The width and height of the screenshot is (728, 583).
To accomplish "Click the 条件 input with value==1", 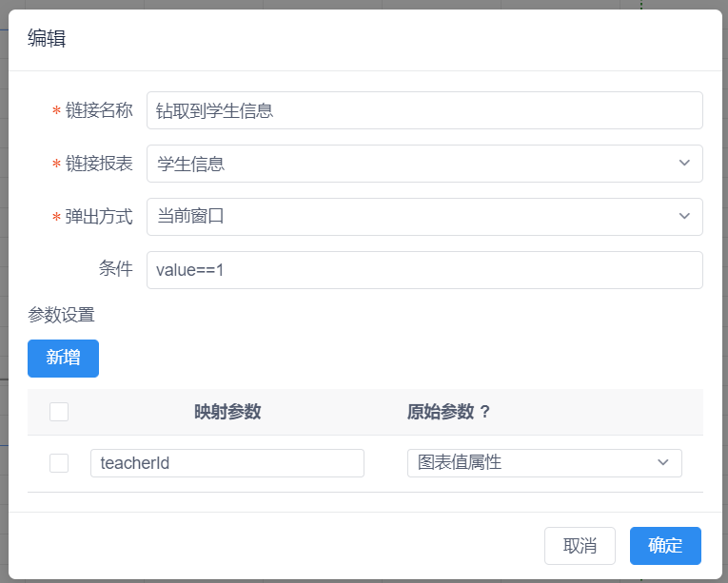I will 424,270.
